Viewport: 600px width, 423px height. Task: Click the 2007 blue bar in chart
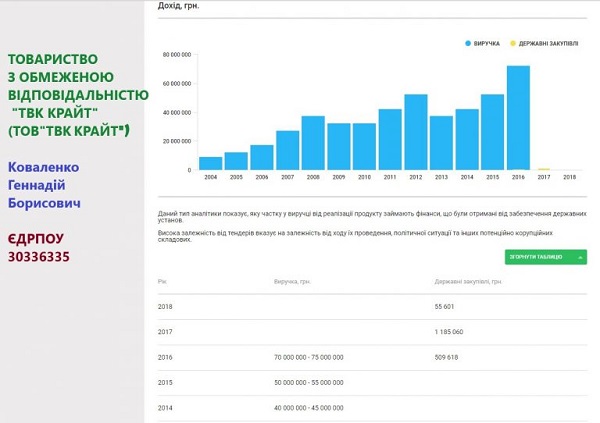tap(288, 150)
